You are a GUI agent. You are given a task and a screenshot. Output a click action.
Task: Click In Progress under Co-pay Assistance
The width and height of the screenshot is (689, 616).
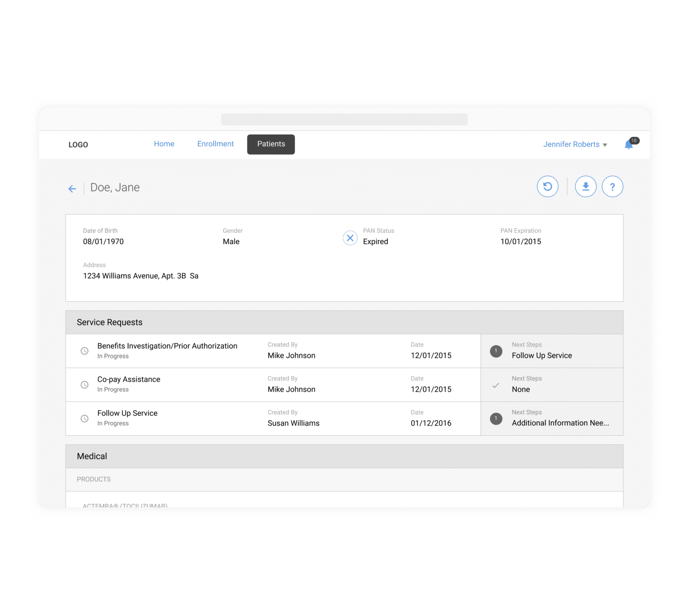coord(113,390)
